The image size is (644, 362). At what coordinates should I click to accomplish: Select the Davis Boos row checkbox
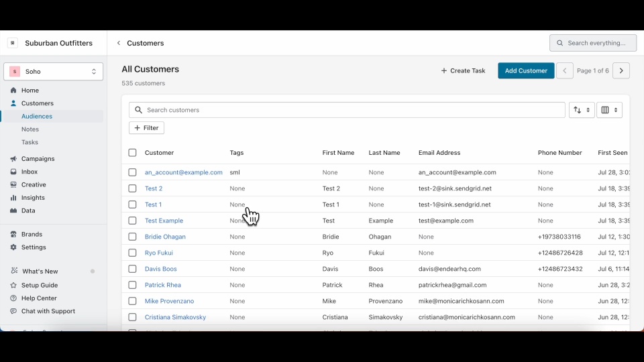point(132,269)
